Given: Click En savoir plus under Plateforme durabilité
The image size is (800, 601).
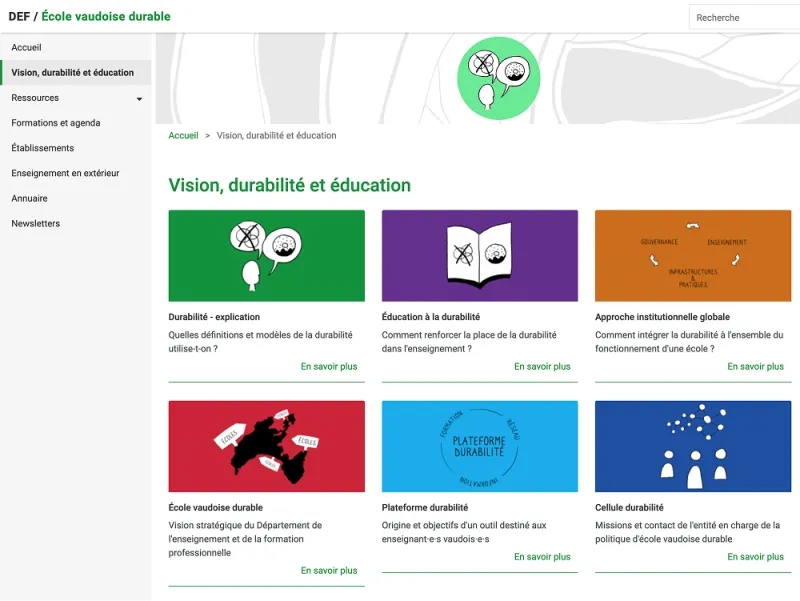Looking at the screenshot, I should point(542,557).
